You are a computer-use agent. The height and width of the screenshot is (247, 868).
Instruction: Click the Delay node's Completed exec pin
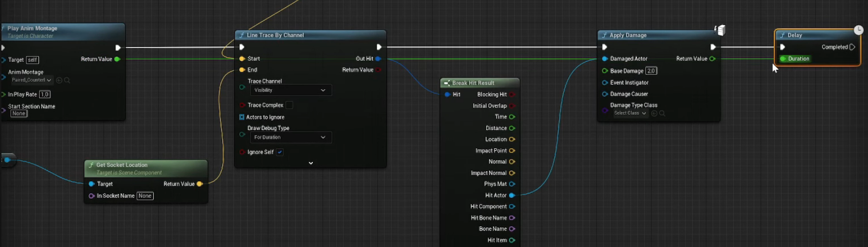tap(852, 47)
